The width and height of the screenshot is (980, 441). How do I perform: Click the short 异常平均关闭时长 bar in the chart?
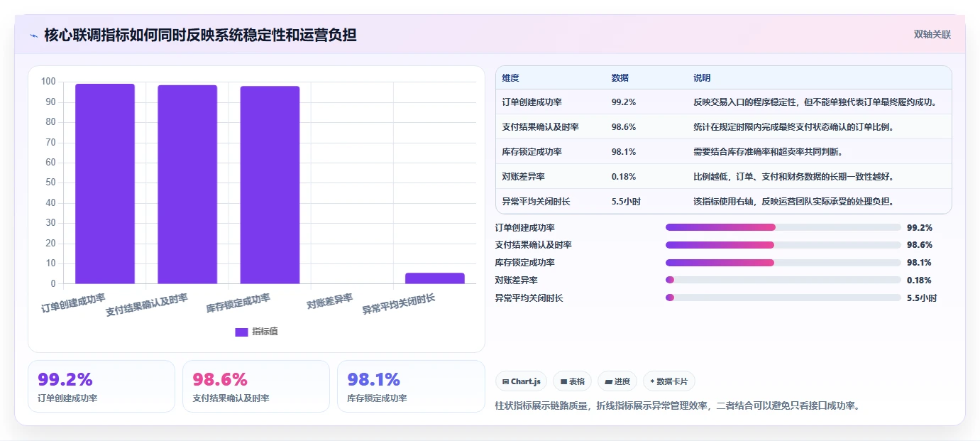tap(435, 278)
